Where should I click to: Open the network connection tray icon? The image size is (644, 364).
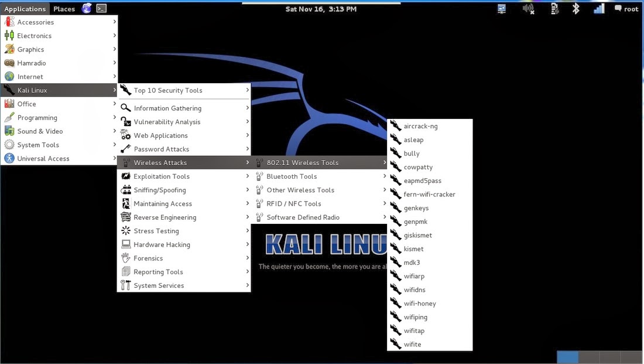502,9
